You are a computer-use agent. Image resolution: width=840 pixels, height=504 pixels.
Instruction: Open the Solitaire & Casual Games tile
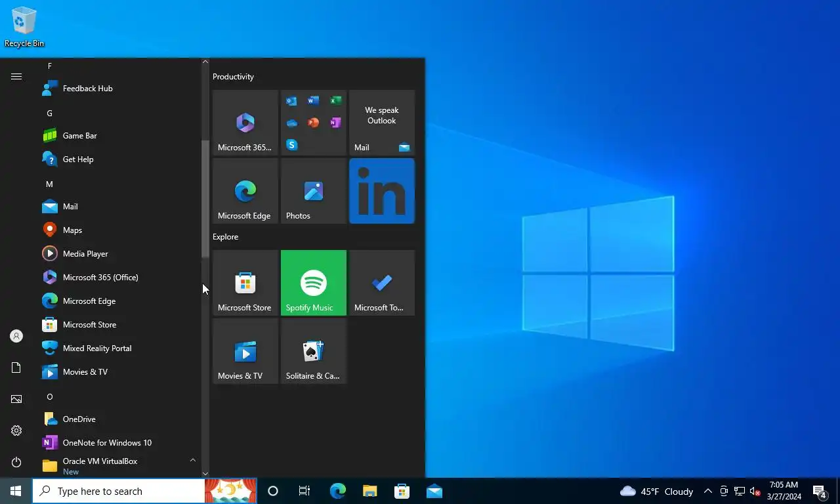(x=314, y=351)
